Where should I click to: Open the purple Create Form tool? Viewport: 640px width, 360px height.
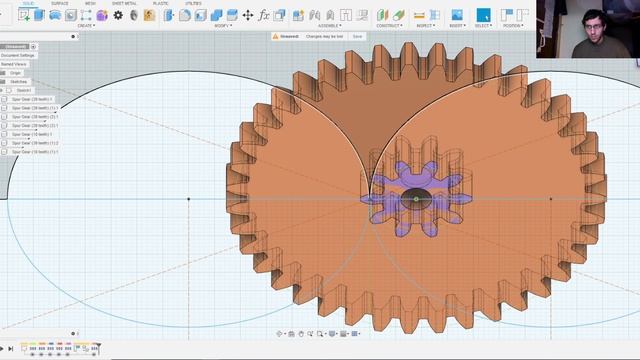pos(102,16)
